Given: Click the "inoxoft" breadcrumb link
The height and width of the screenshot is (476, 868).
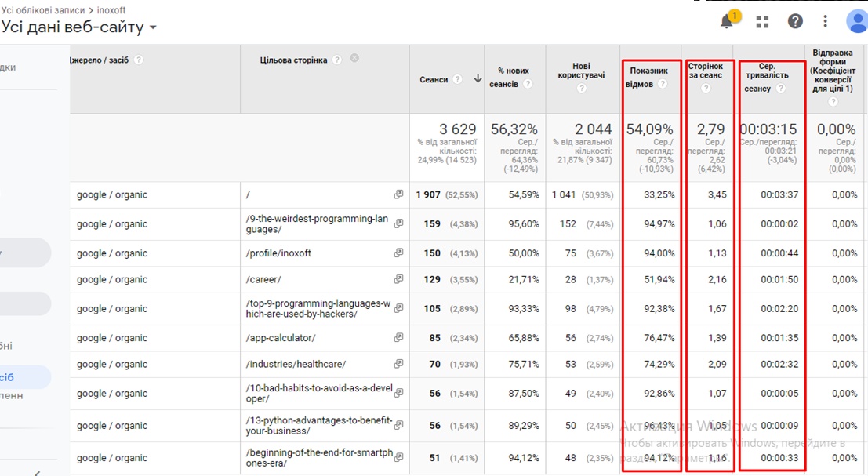Looking at the screenshot, I should point(111,10).
